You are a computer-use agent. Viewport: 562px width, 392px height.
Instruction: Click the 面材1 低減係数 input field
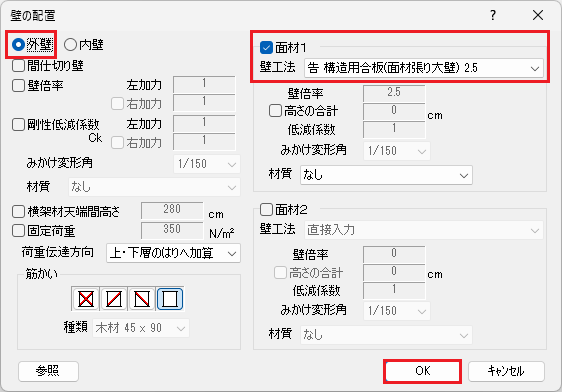tap(394, 129)
